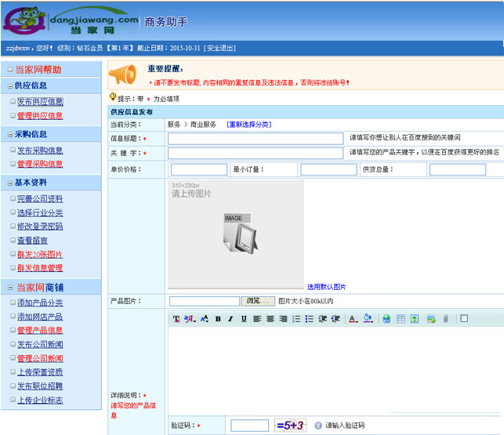Collapse the 当家网商铺 sidebar section
Viewport: 504px width, 435px height.
click(x=10, y=288)
